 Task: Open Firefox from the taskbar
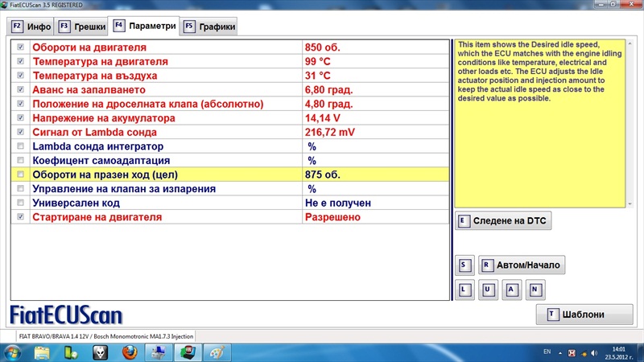point(130,352)
